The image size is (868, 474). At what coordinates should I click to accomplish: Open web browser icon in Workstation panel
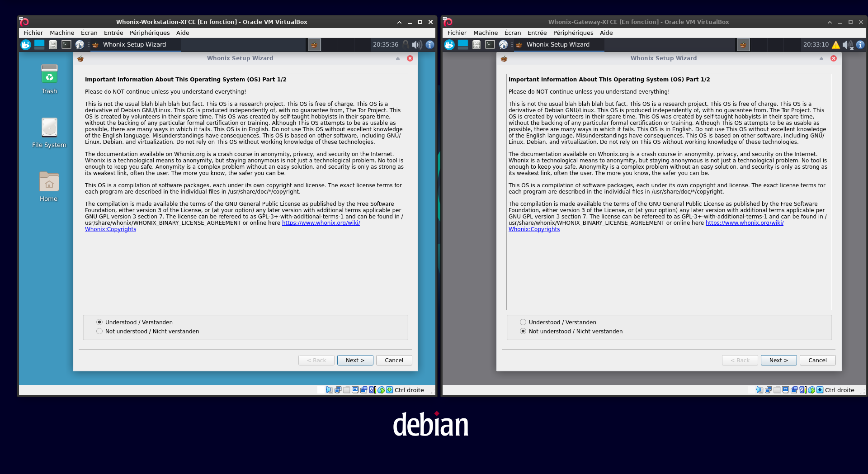point(80,44)
